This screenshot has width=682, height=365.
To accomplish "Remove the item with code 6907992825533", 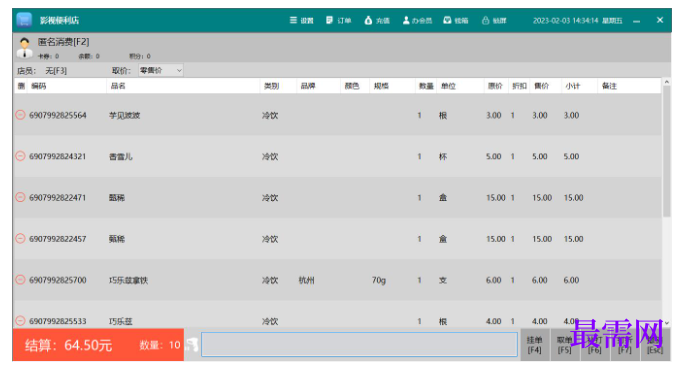I will click(x=20, y=321).
